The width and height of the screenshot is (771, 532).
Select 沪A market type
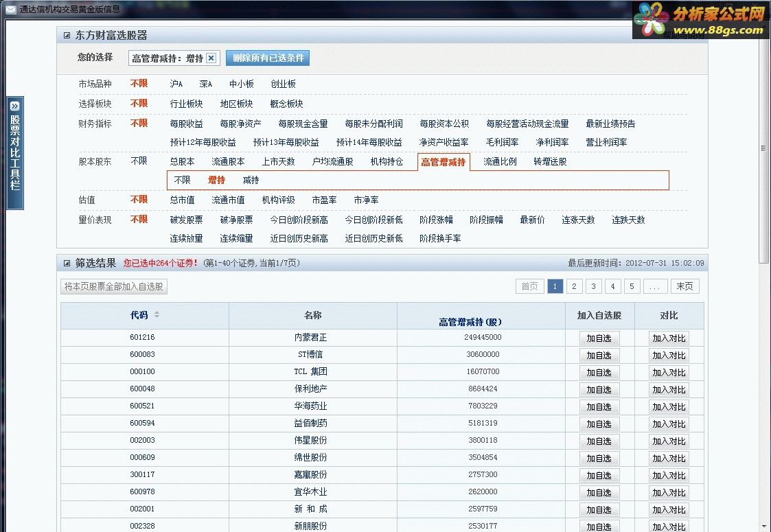(176, 84)
